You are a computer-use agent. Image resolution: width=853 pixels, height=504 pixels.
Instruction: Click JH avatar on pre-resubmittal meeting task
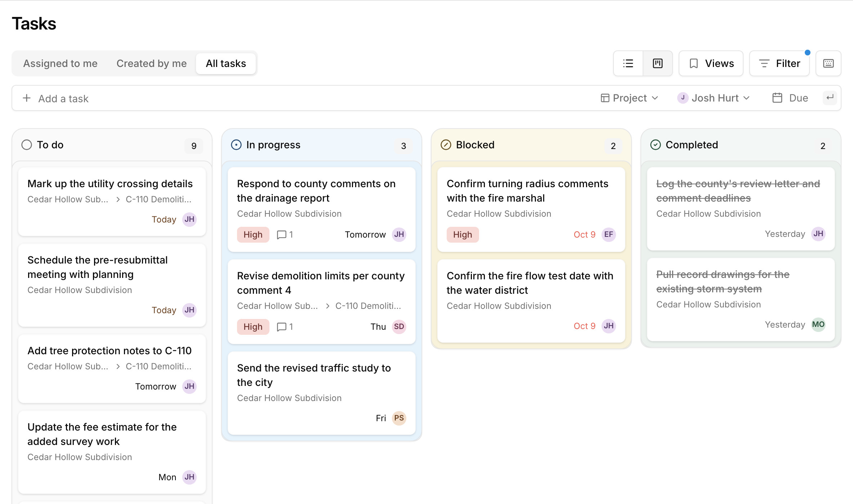[189, 310]
